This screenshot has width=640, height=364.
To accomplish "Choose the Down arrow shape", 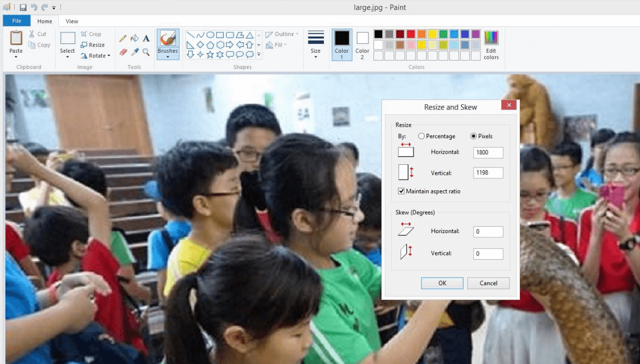I will [191, 54].
